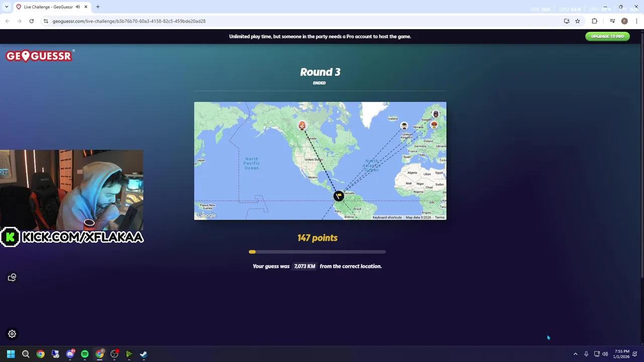Open the volume control in system tray

605,354
